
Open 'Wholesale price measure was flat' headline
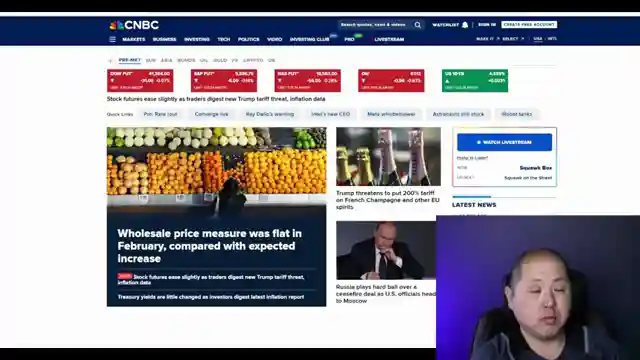(209, 246)
